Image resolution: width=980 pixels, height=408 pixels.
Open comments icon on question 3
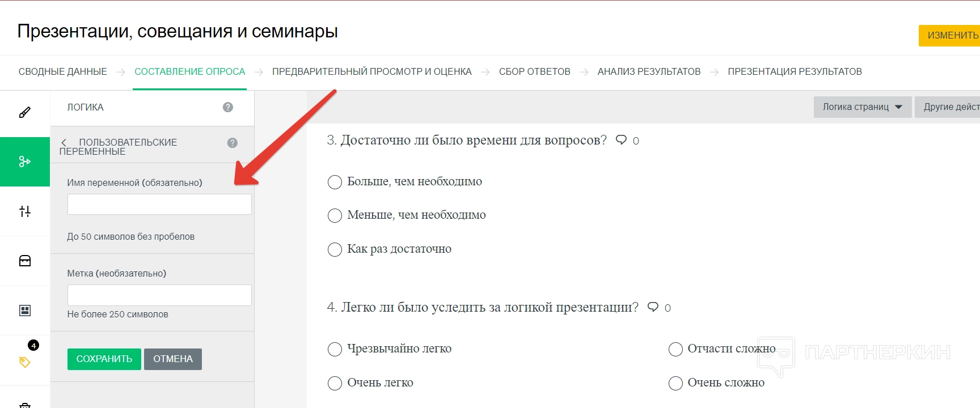tap(622, 140)
